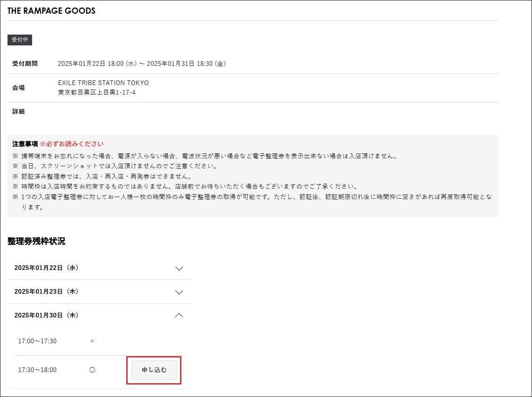Viewport: 532px width, 397px height.
Task: Click the 17:30～18:00 time slot text
Action: tap(37, 370)
